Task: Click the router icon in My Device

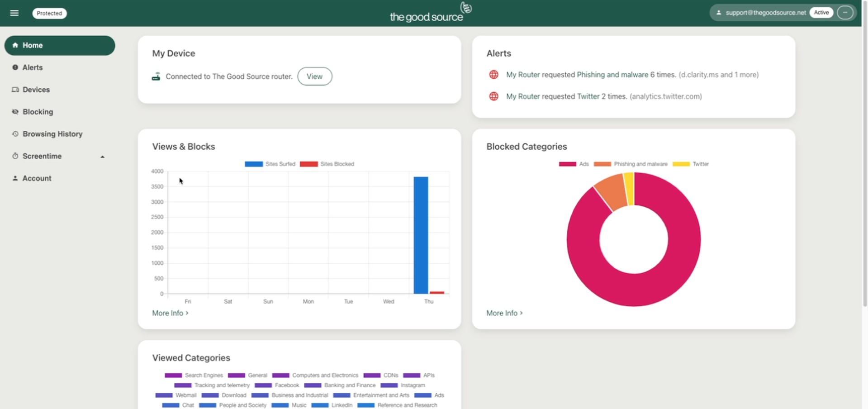Action: pos(156,76)
